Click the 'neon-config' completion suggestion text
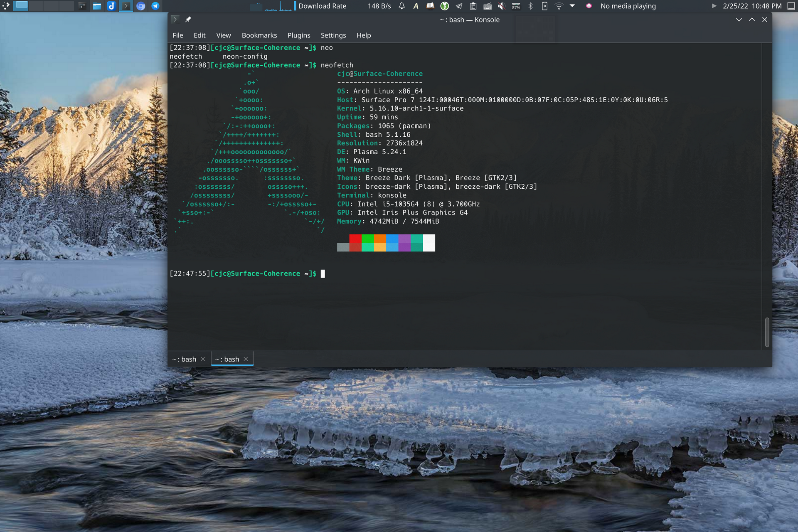The height and width of the screenshot is (532, 798). pos(245,57)
